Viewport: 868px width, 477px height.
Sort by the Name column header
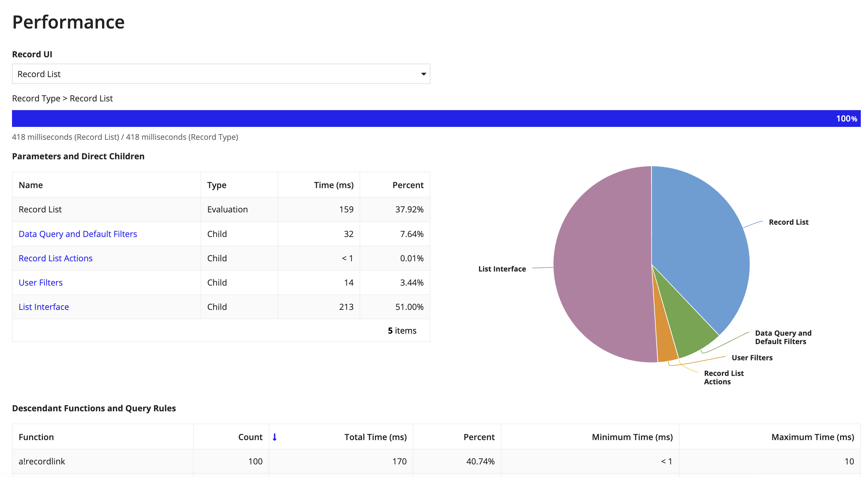[31, 185]
